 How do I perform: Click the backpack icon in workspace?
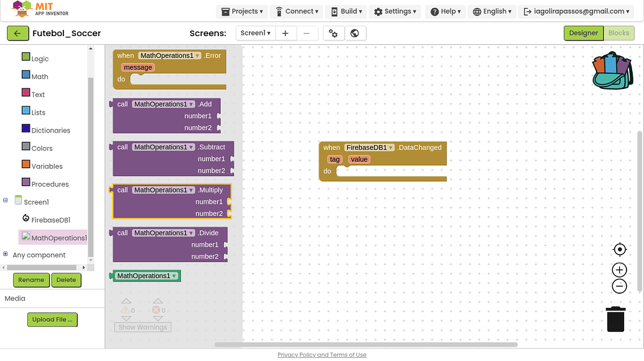pos(612,71)
